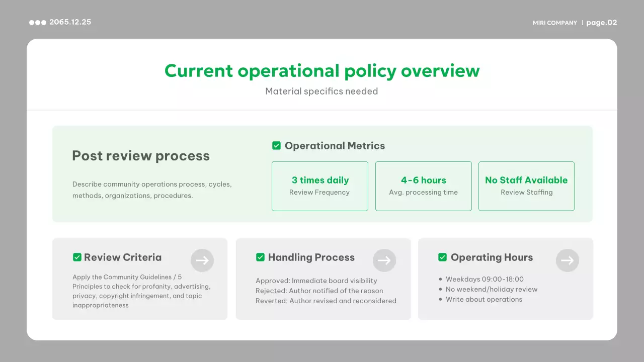Select the 4-6 hours processing time box
The height and width of the screenshot is (362, 644).
424,186
